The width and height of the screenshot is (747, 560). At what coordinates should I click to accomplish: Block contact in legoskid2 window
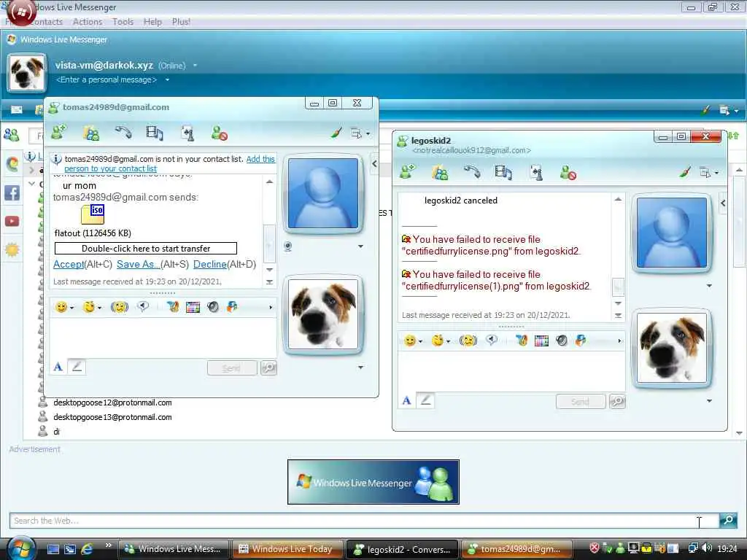point(568,172)
